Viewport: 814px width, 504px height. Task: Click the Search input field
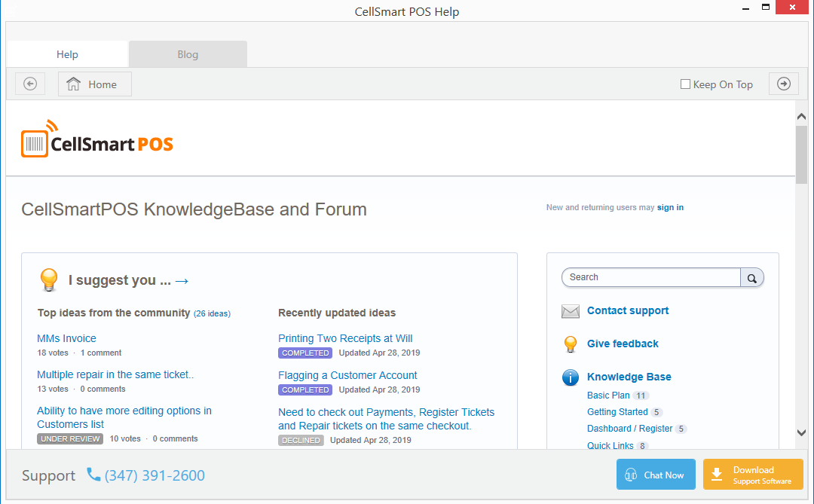[651, 278]
